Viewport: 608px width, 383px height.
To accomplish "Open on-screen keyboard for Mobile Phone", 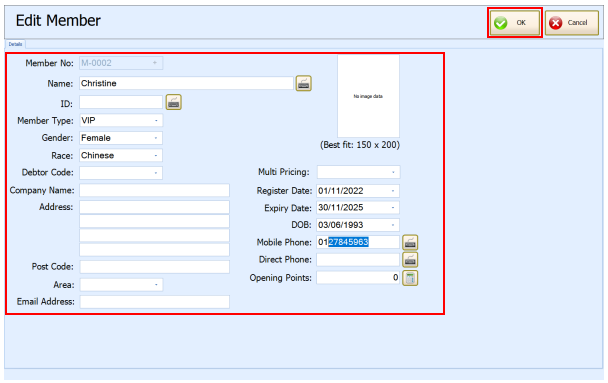I will click(410, 242).
